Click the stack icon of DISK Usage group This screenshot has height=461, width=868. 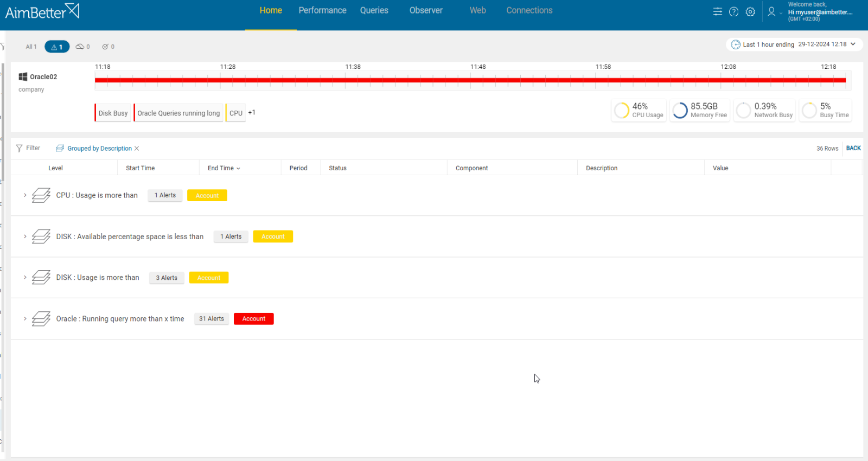point(41,277)
